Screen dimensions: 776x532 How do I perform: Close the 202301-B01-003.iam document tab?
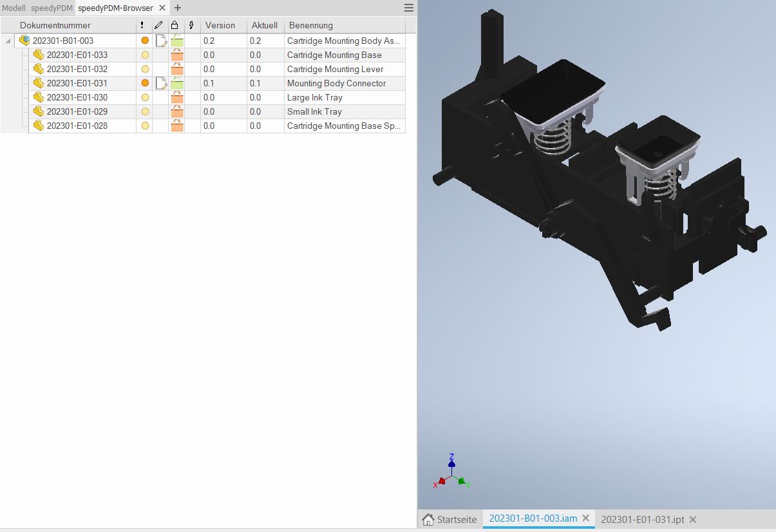click(x=585, y=518)
